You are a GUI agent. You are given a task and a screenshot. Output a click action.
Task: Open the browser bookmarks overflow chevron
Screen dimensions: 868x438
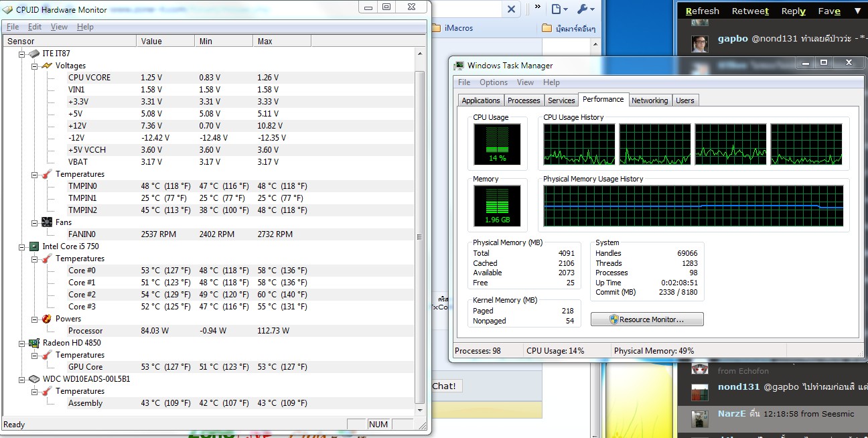click(x=537, y=7)
